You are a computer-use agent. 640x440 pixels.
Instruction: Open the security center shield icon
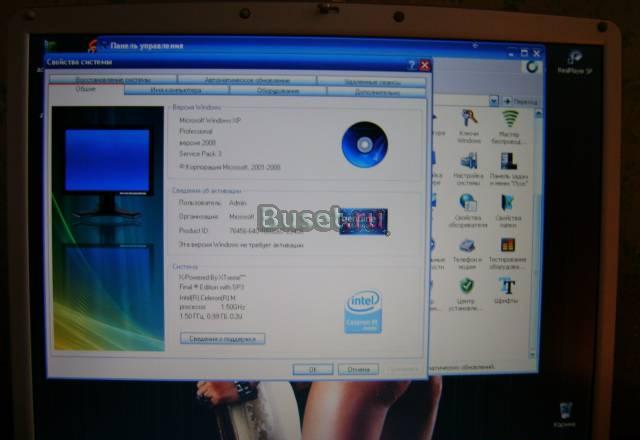[466, 294]
